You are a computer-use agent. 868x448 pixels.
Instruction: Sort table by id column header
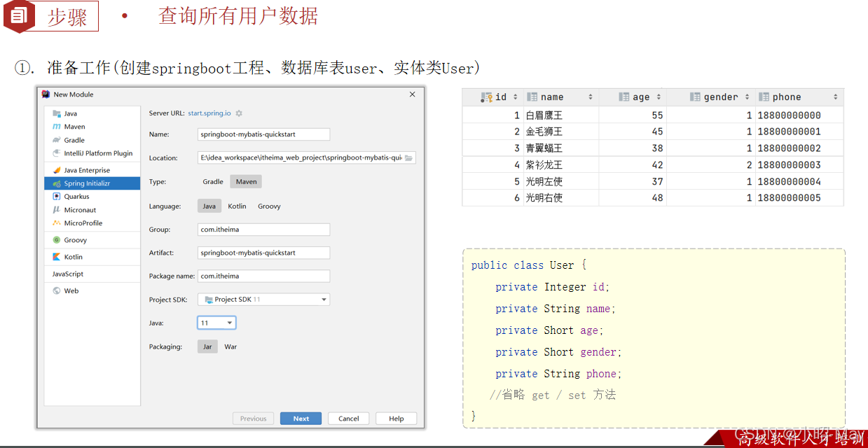[x=492, y=97]
